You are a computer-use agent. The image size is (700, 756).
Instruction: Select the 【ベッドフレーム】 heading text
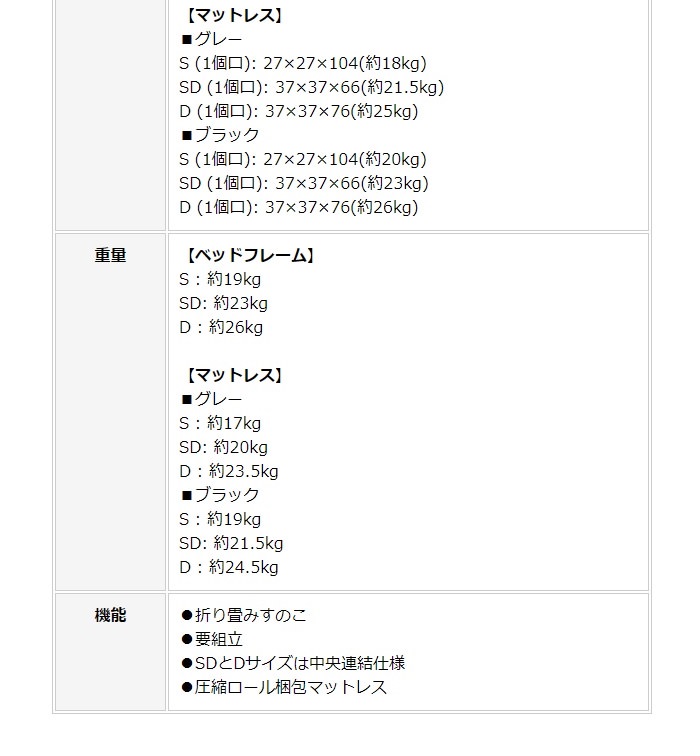(250, 255)
